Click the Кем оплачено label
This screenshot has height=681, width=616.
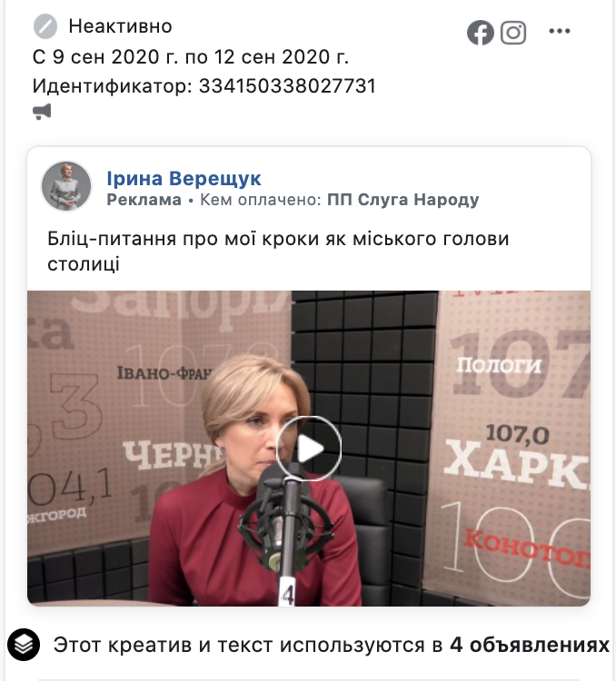tap(261, 200)
